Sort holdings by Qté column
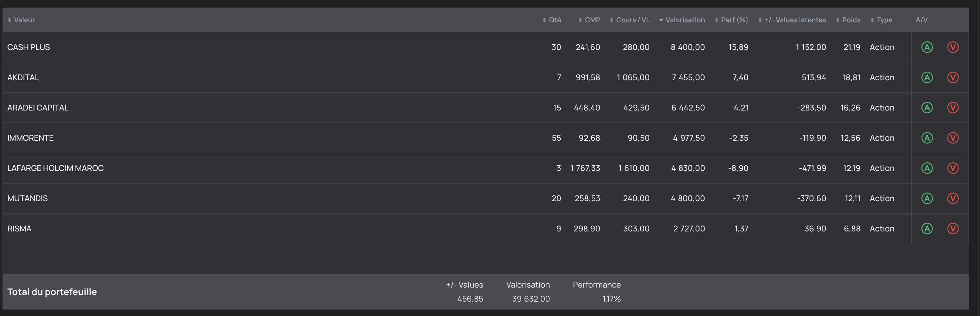Image resolution: width=980 pixels, height=316 pixels. pos(551,20)
